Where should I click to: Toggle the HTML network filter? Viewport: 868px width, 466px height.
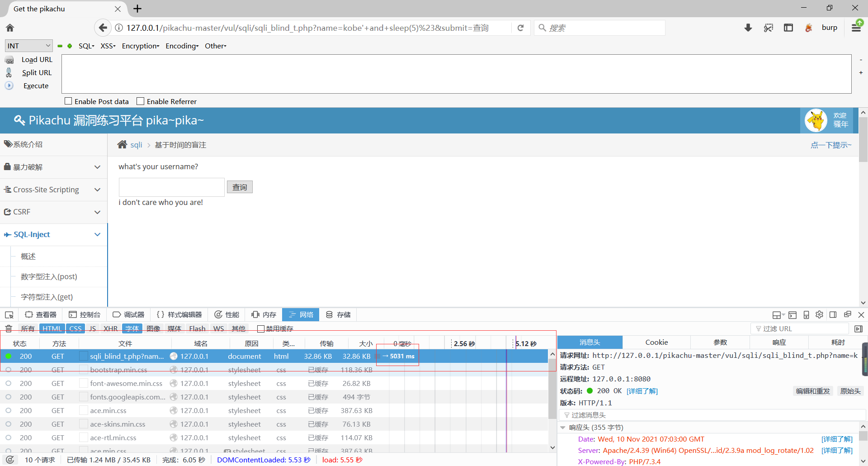coord(52,328)
